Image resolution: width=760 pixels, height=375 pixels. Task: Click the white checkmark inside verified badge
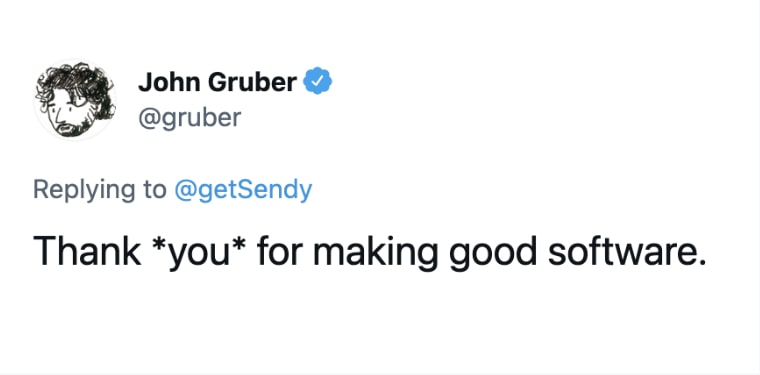tap(317, 81)
